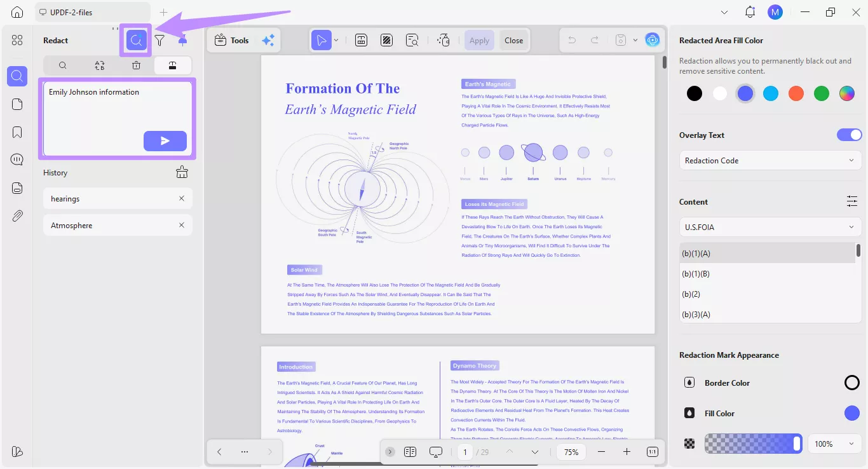Expand the selection tool dropdown arrow
Viewport: 868px width, 469px height.
[x=336, y=40]
